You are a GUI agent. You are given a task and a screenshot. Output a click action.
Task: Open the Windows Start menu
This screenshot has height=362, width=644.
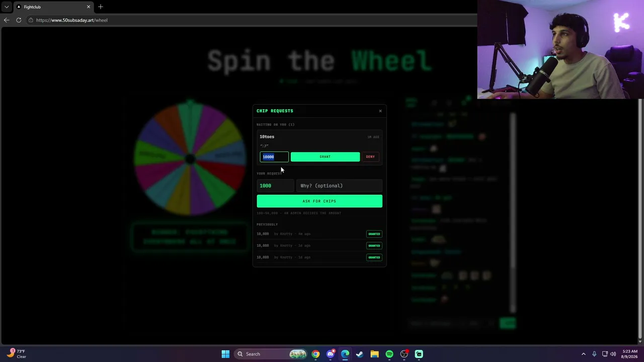(225, 354)
